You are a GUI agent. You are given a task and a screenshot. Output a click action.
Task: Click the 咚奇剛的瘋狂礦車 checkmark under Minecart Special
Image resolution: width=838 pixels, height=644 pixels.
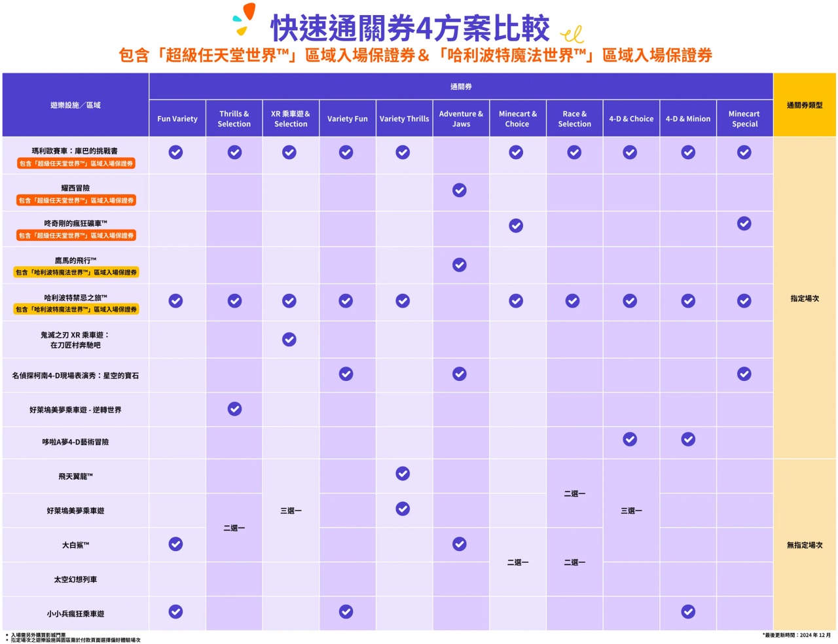point(744,224)
